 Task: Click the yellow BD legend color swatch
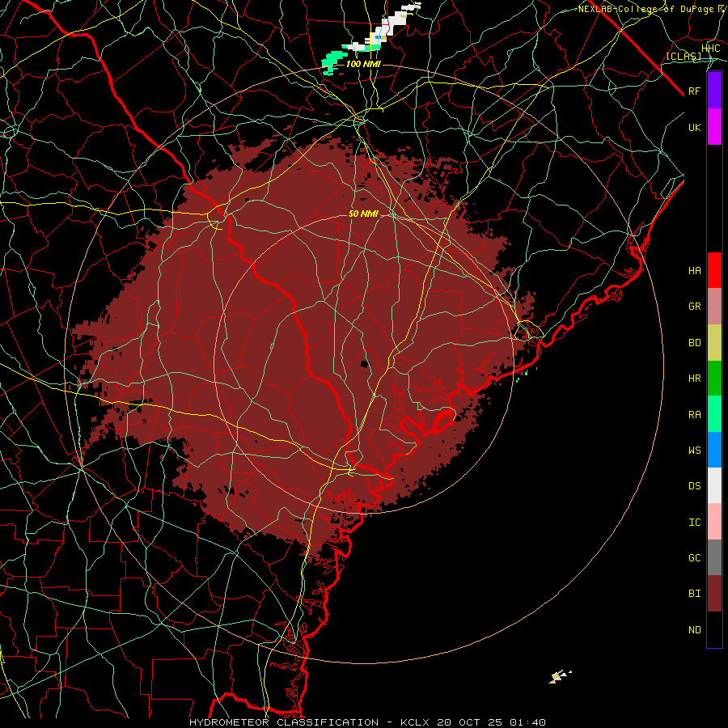click(714, 343)
